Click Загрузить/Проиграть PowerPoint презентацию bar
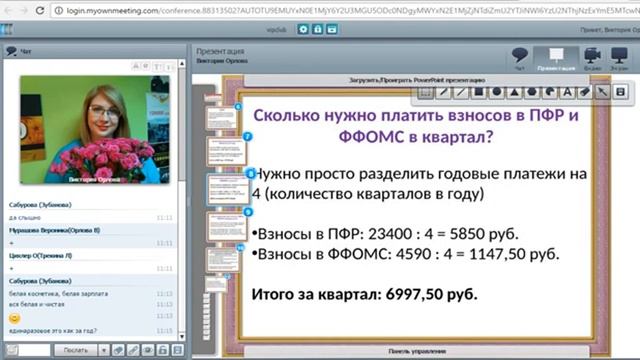Screen dimensions: 640x360 click(417, 80)
